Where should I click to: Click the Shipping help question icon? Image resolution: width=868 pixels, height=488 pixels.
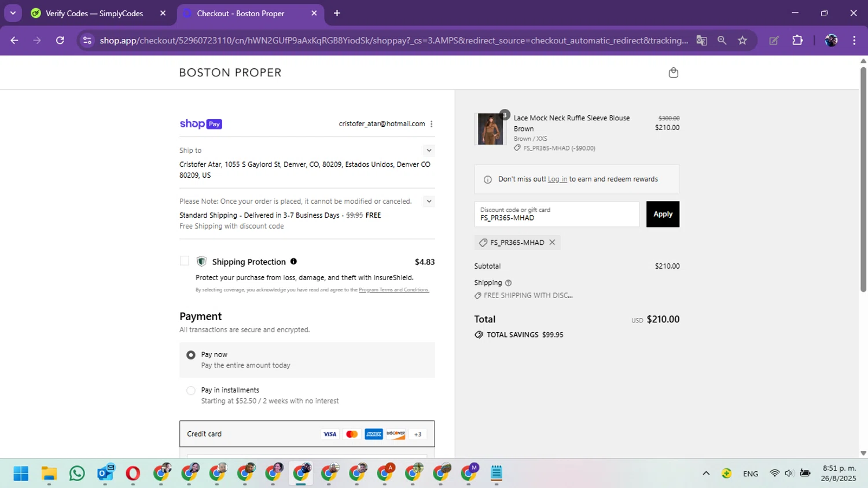(x=508, y=283)
